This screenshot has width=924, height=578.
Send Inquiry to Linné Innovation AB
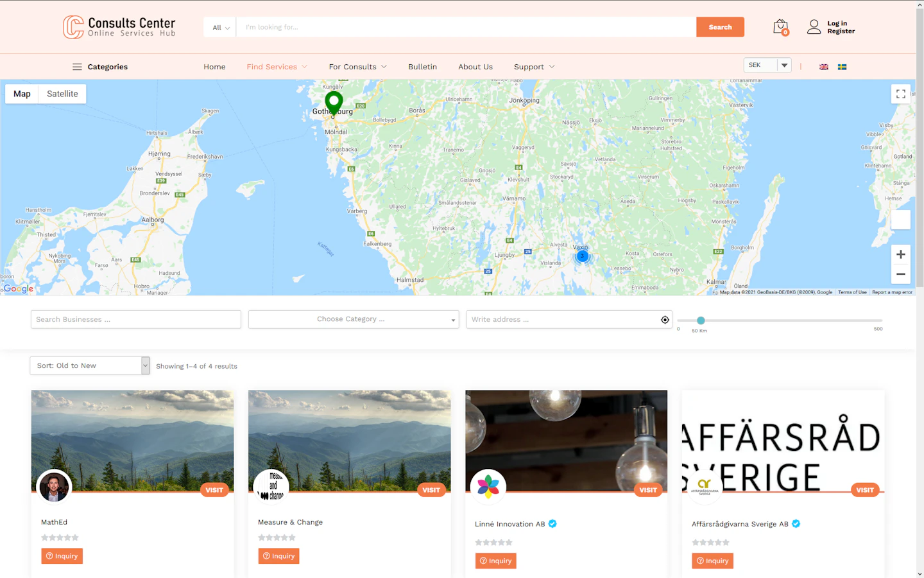[495, 561]
